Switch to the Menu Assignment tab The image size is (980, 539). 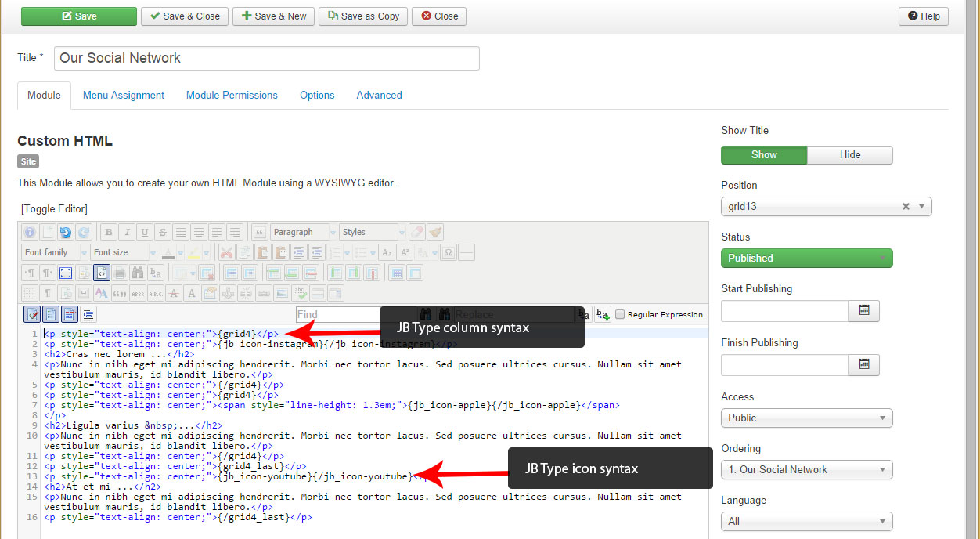point(124,95)
